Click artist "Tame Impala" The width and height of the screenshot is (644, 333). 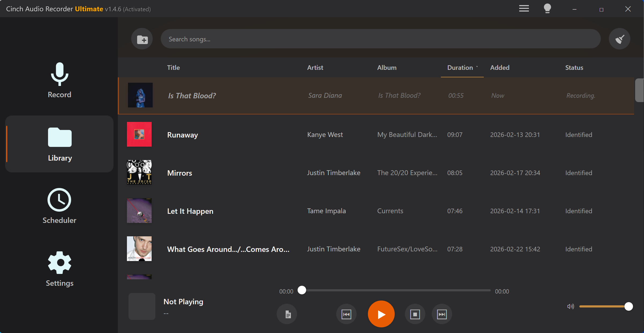coord(326,211)
